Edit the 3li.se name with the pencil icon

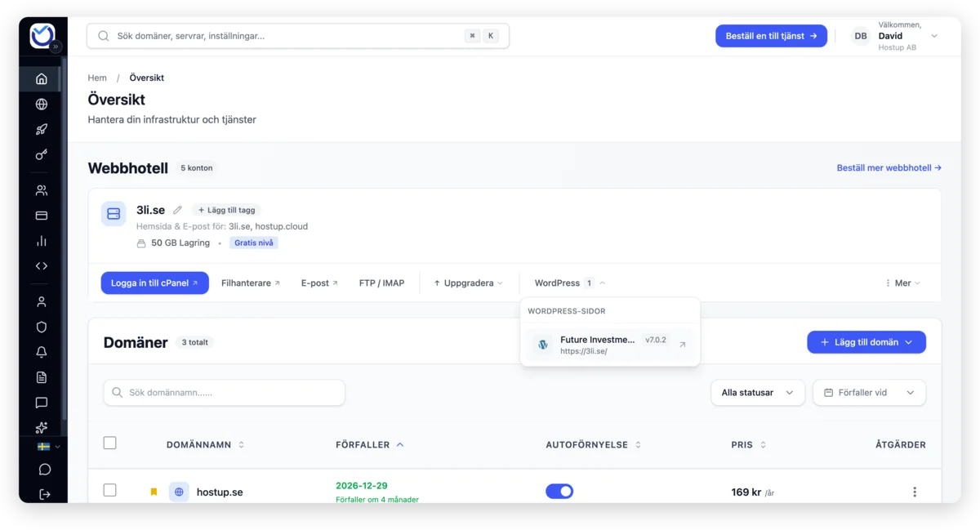click(177, 210)
